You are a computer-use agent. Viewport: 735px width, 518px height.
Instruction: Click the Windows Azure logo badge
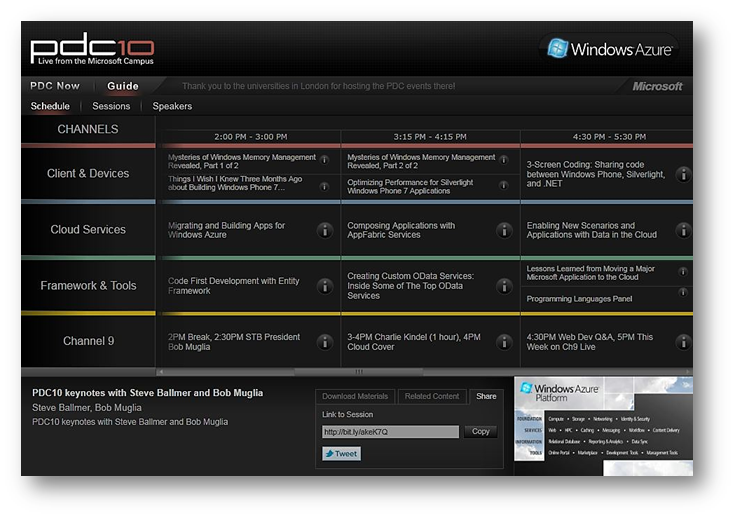(609, 49)
